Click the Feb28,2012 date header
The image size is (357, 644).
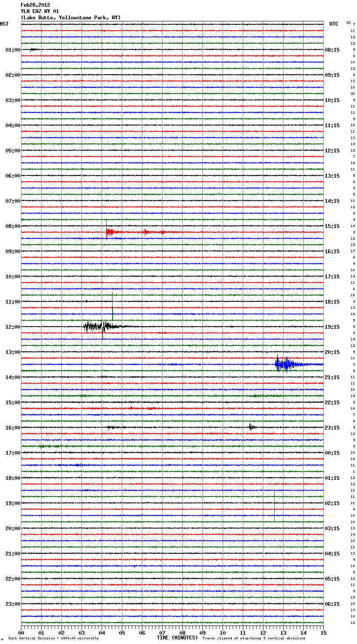coord(35,5)
